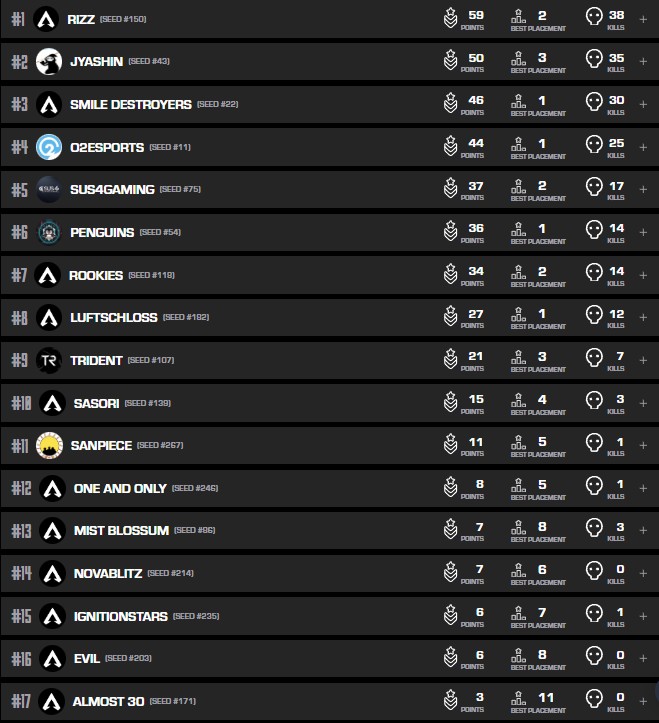Viewport: 659px width, 723px height.
Task: Expand the ALMOST 30 row details
Action: point(643,701)
